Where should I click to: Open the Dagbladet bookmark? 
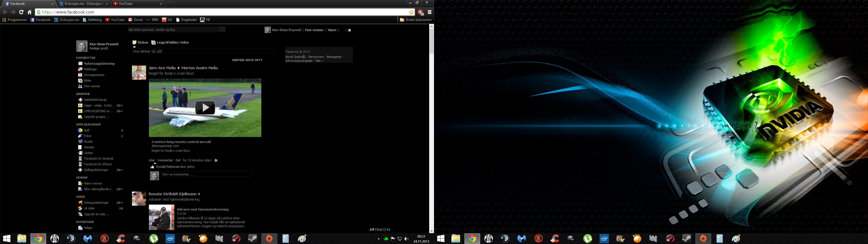[x=186, y=20]
